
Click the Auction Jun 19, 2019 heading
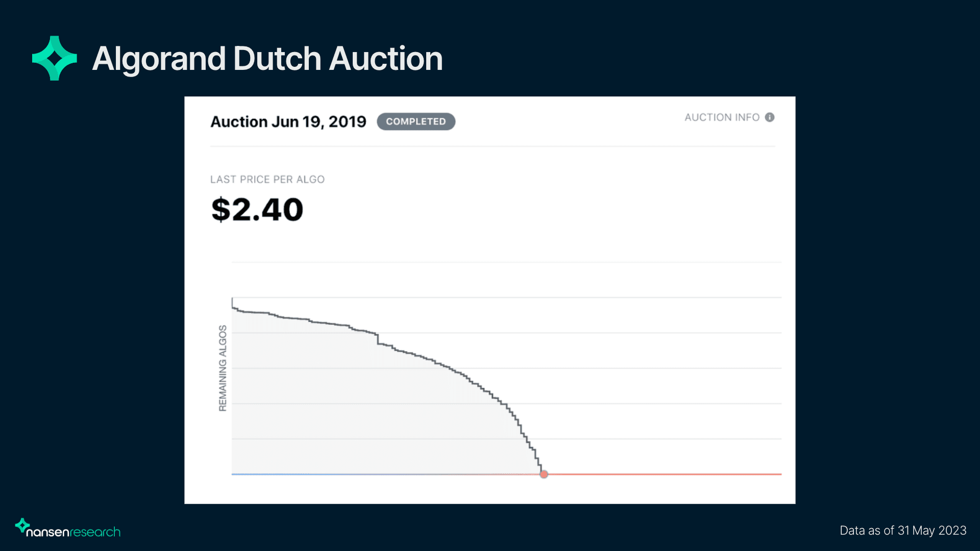[x=288, y=121]
